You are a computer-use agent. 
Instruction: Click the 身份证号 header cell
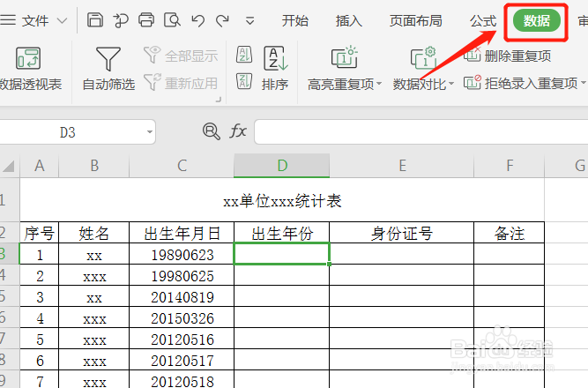402,233
